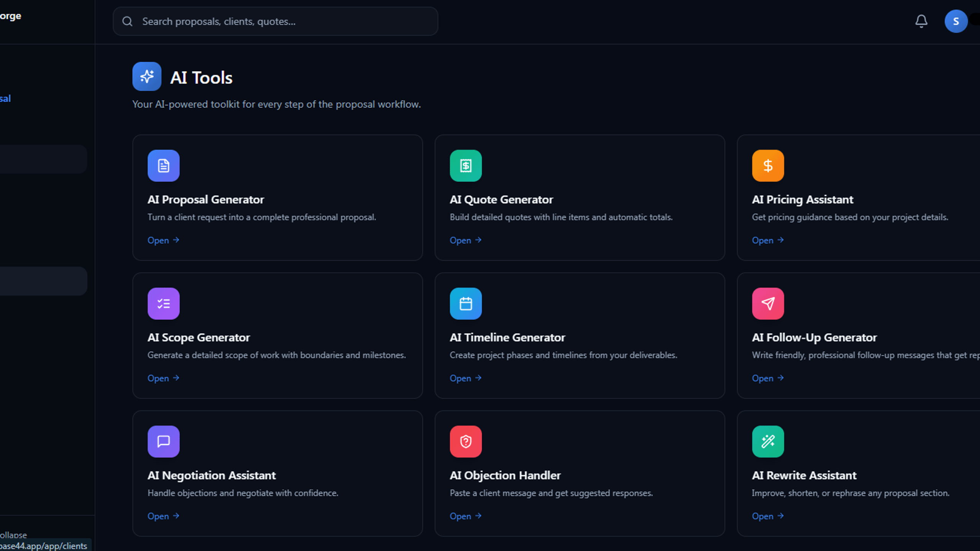Open the AI Timeline Generator tool link
Viewport: 980px width, 551px height.
pos(466,378)
